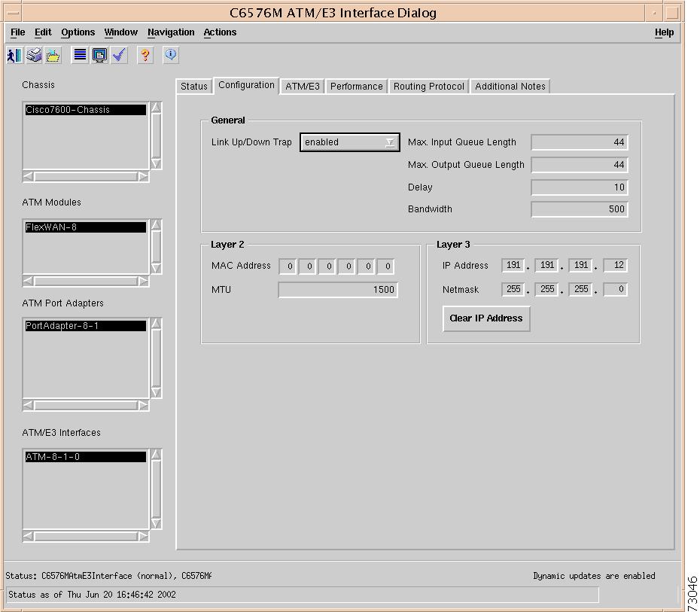Click the last MAC Address octet field
This screenshot has width=700, height=612.
(x=386, y=266)
